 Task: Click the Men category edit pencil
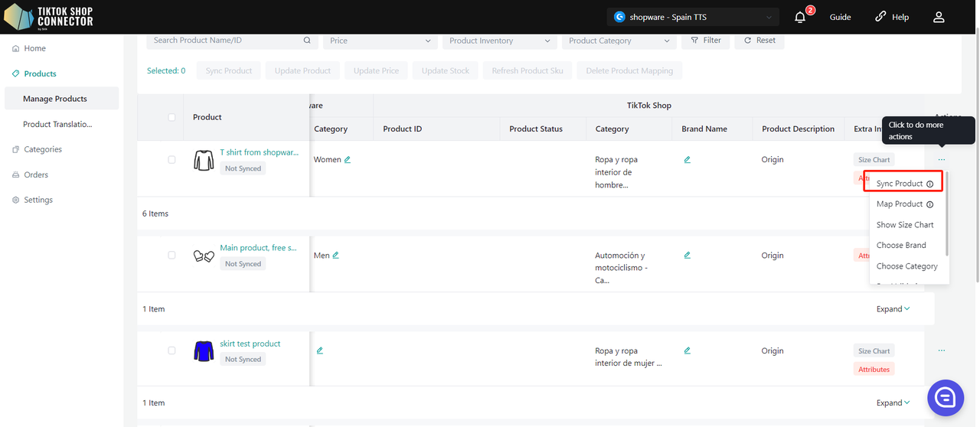pyautogui.click(x=335, y=256)
